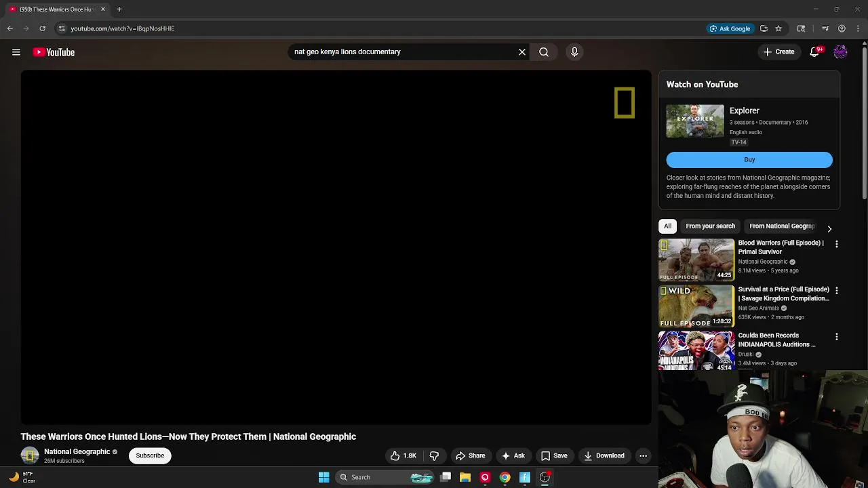View site information icon in address bar
This screenshot has width=868, height=488.
[62, 28]
